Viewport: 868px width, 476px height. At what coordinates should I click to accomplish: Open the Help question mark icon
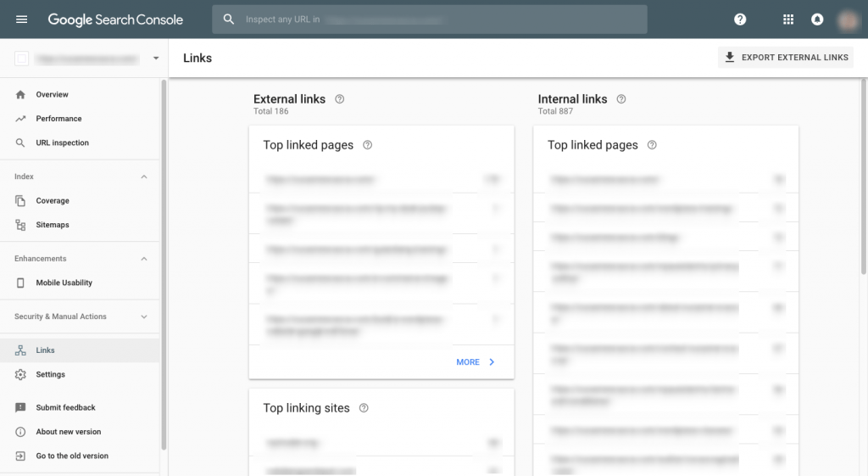point(740,20)
